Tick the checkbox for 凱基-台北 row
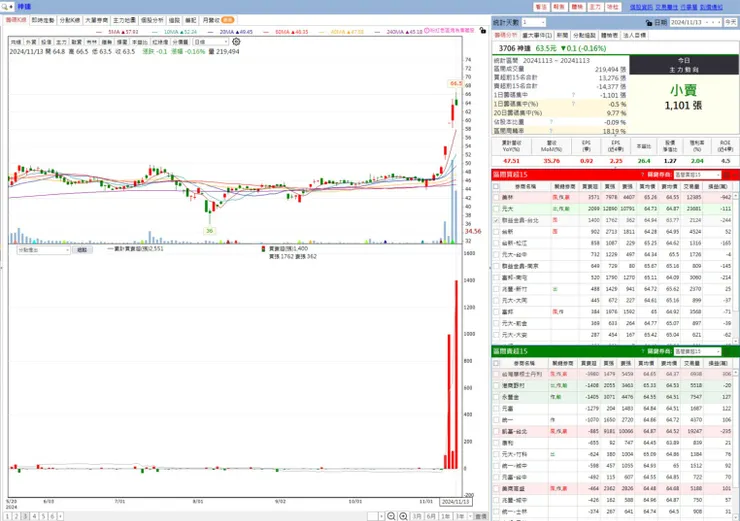The image size is (740, 521). pyautogui.click(x=496, y=431)
